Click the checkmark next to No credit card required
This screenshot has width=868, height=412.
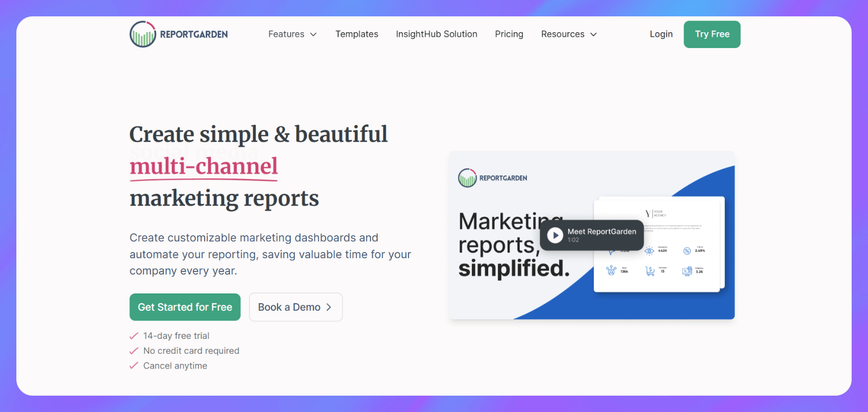[134, 351]
